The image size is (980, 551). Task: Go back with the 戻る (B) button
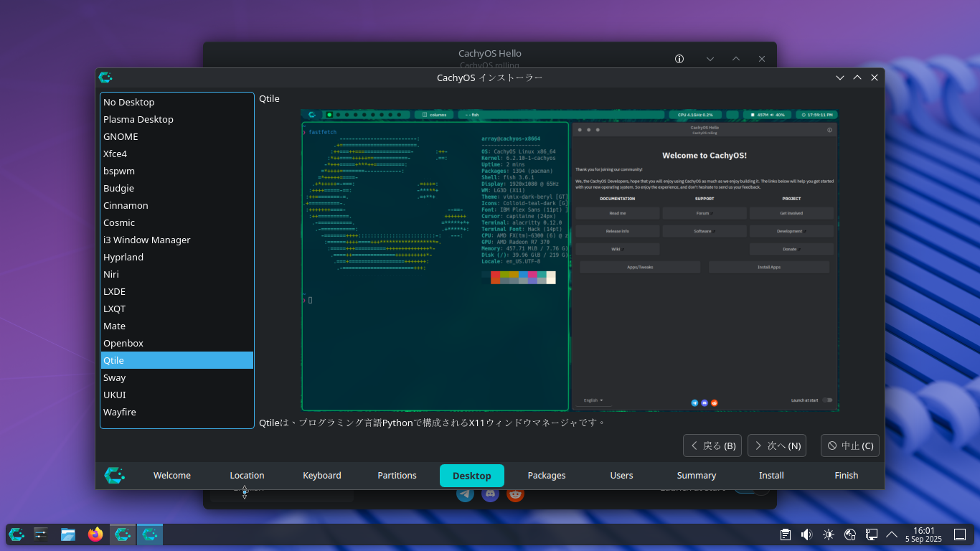click(713, 446)
